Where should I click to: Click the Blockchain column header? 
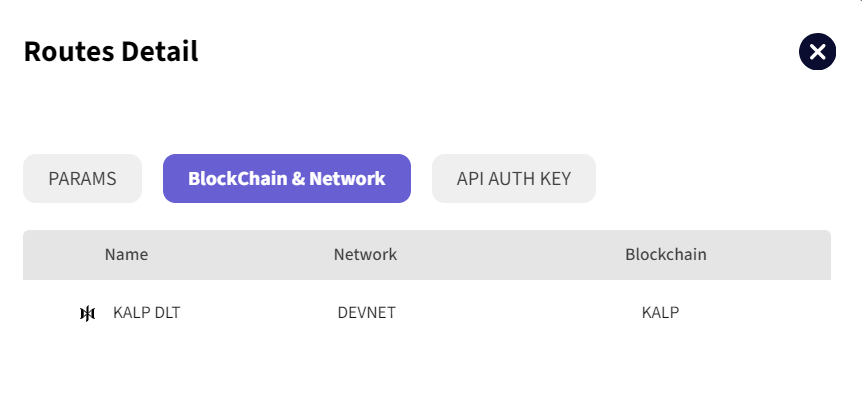point(666,255)
